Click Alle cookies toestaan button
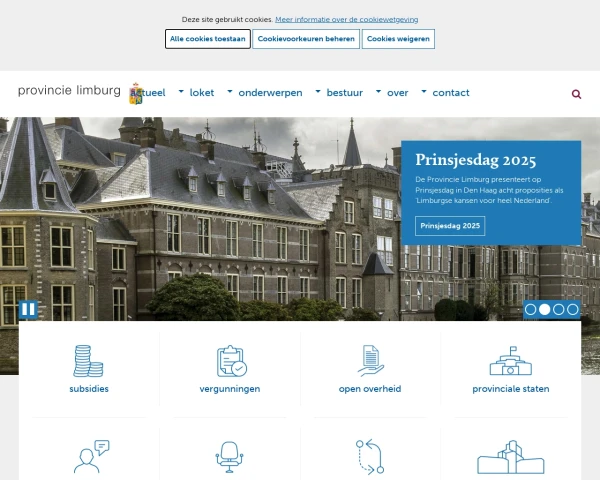600x480 pixels. coord(208,39)
